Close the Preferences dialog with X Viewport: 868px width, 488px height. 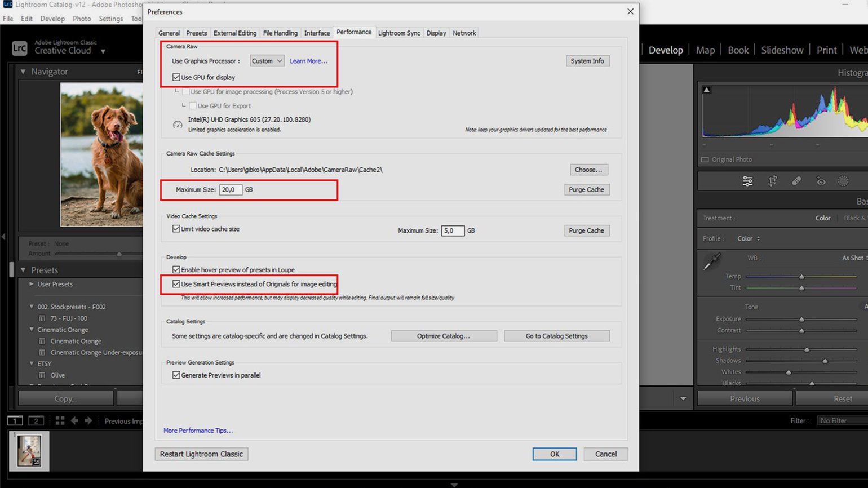[630, 11]
